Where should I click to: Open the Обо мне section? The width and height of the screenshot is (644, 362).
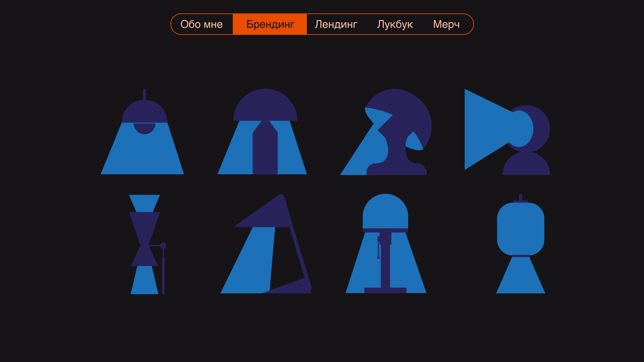(202, 24)
